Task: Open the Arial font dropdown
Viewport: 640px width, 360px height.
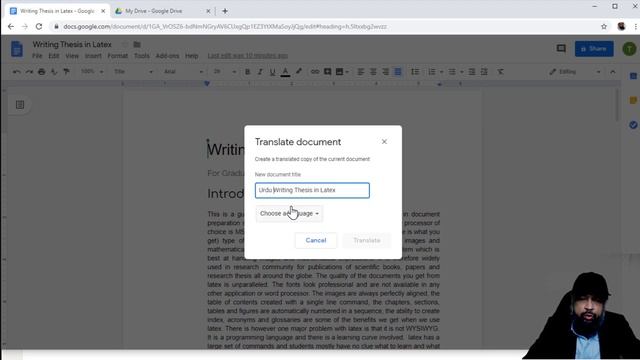Action: [x=183, y=72]
